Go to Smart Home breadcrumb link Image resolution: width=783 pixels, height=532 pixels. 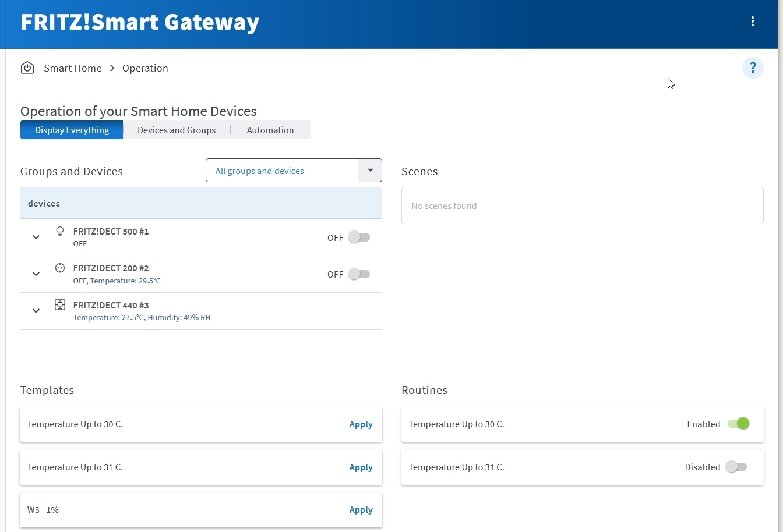click(73, 68)
